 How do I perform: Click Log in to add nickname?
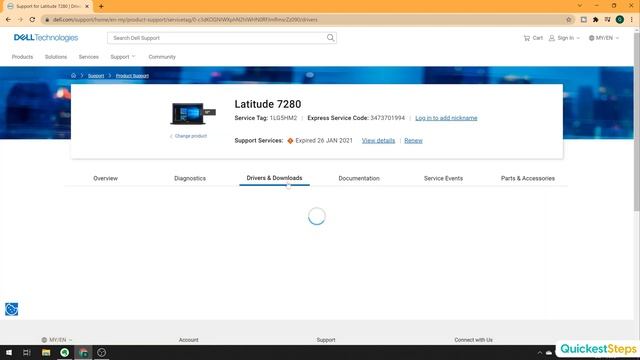pos(446,118)
